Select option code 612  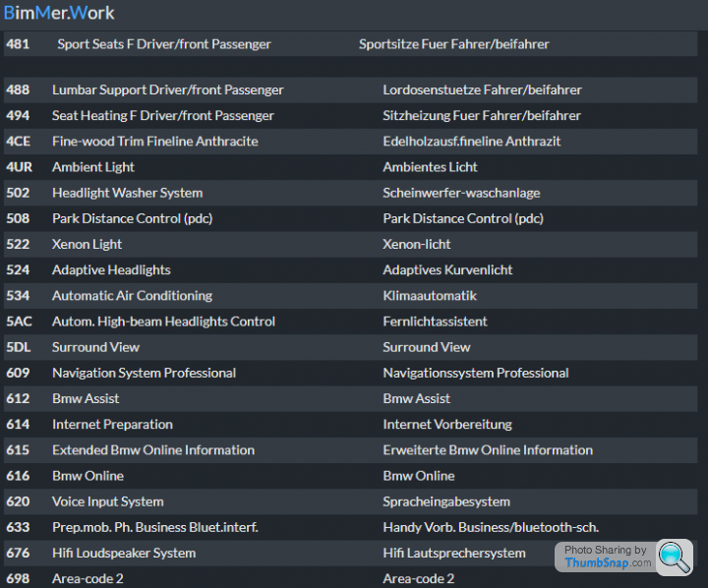pos(18,399)
